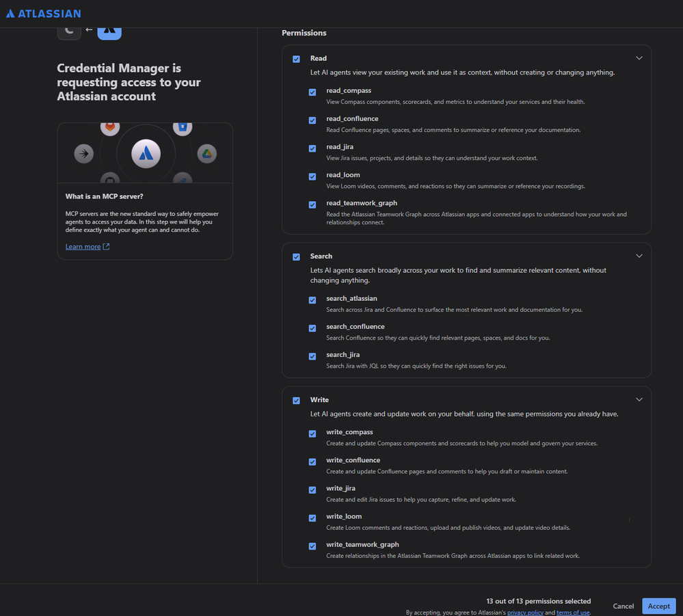The image size is (683, 616).
Task: Uncheck the search_atlassian permission
Action: coord(312,300)
